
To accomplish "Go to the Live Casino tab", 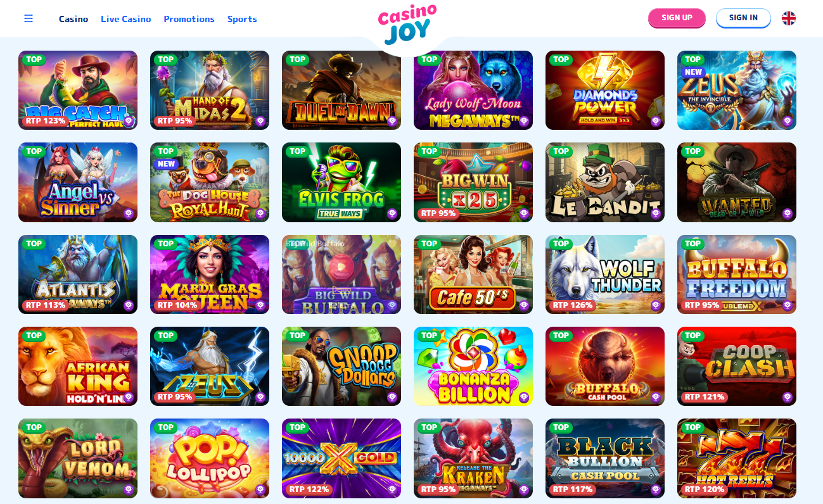I will coord(126,19).
